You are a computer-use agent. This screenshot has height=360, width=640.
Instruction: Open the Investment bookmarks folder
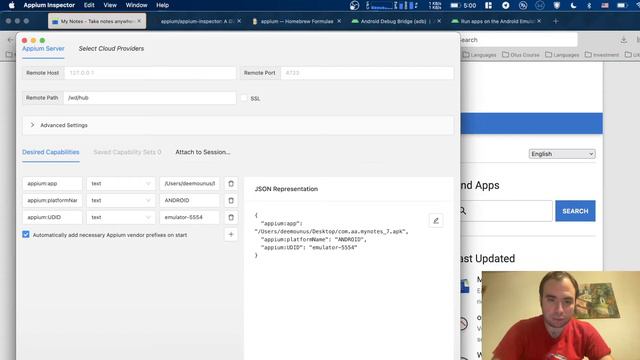[602, 55]
